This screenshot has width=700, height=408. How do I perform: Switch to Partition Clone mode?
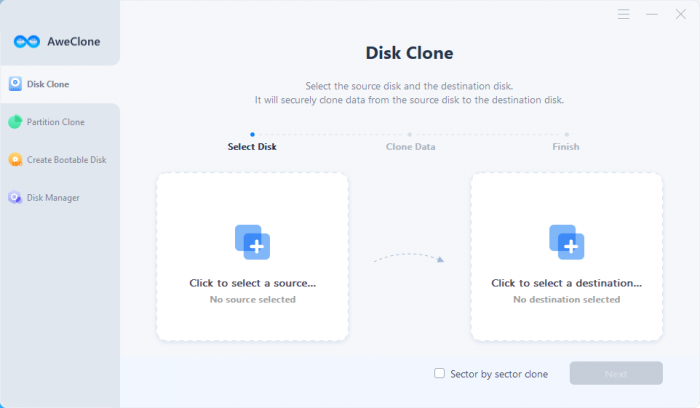[x=60, y=122]
